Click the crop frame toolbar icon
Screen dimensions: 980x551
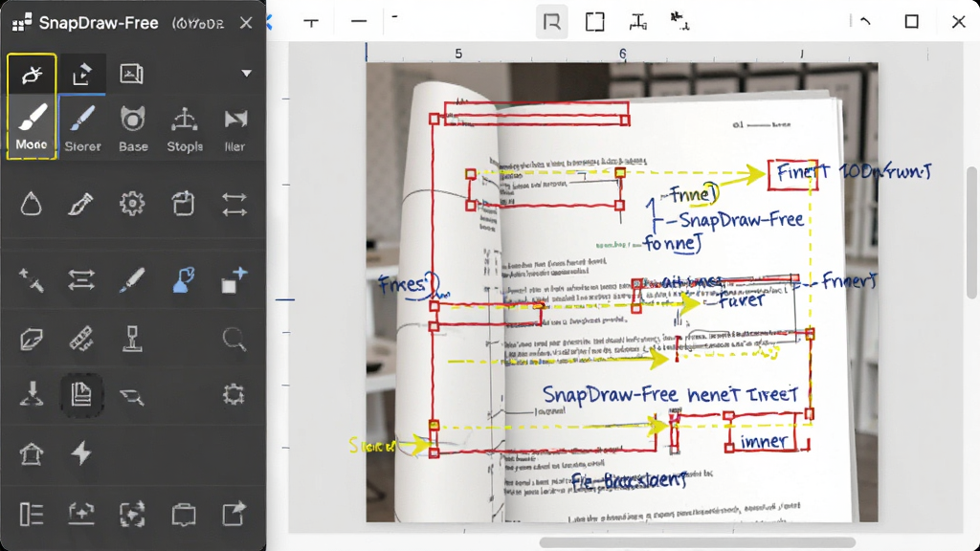(x=595, y=22)
